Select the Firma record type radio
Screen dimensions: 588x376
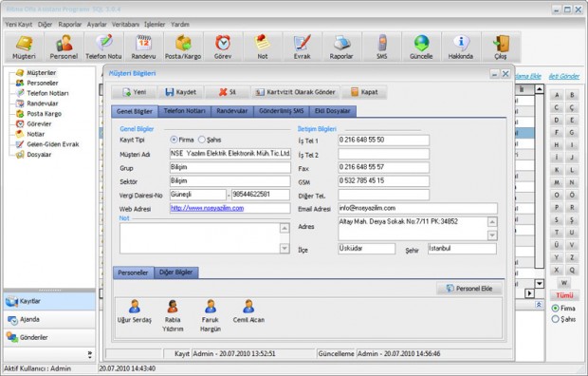click(x=174, y=140)
